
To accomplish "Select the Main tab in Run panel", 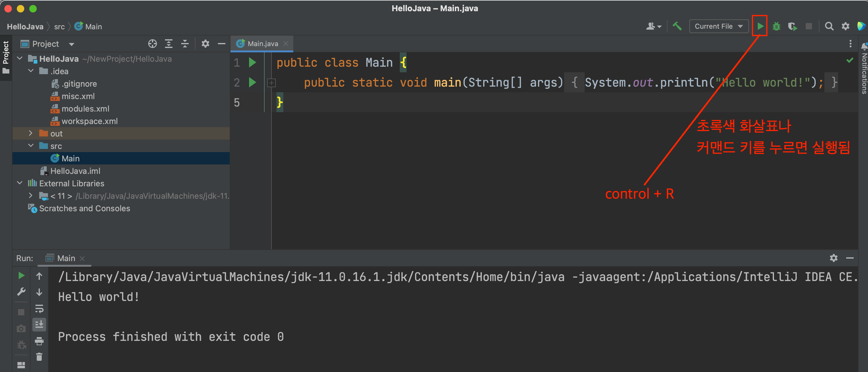I will 66,258.
